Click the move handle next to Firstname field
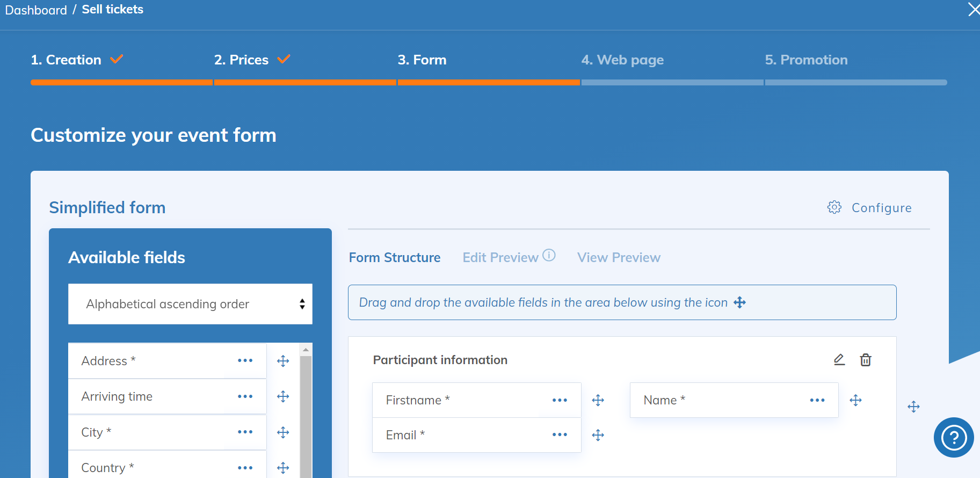 pyautogui.click(x=598, y=400)
